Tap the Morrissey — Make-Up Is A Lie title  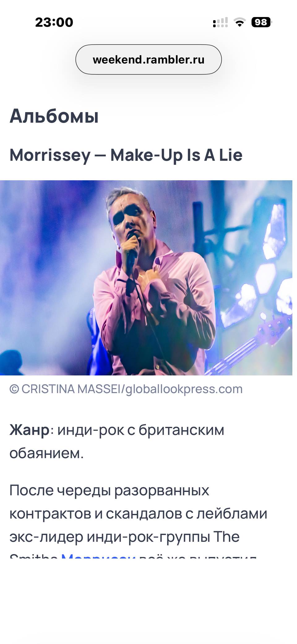(126, 155)
